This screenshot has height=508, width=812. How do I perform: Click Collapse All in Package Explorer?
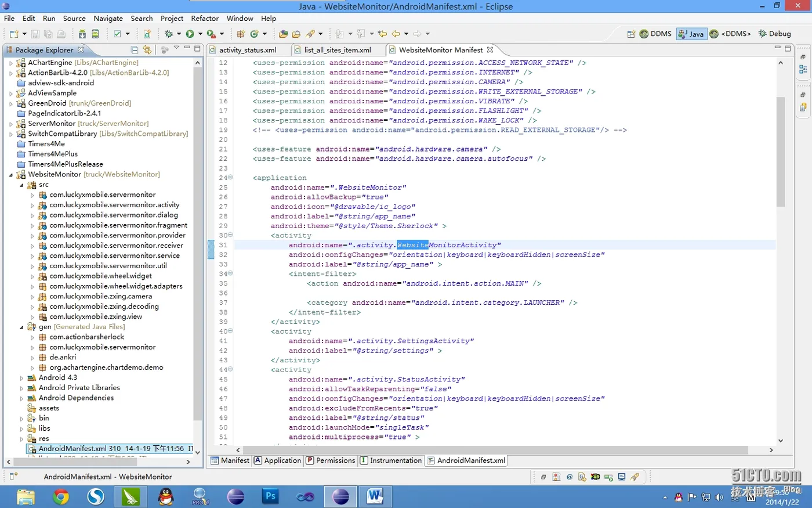[x=135, y=50]
